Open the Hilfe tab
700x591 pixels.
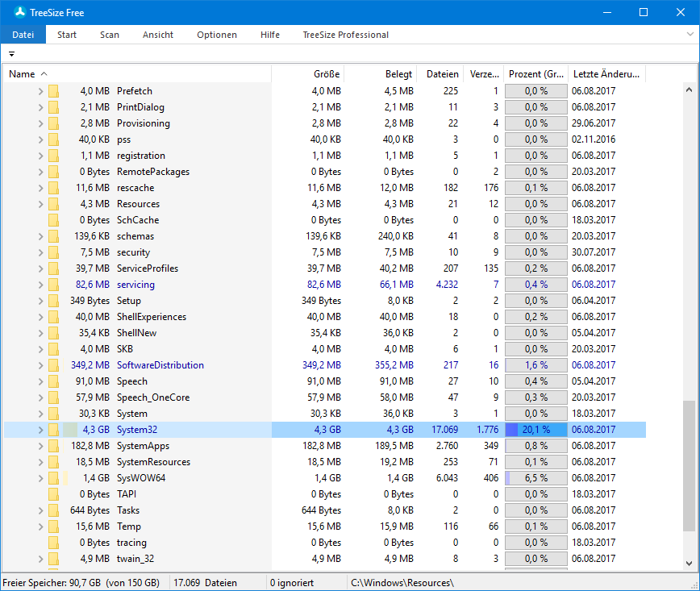click(270, 35)
